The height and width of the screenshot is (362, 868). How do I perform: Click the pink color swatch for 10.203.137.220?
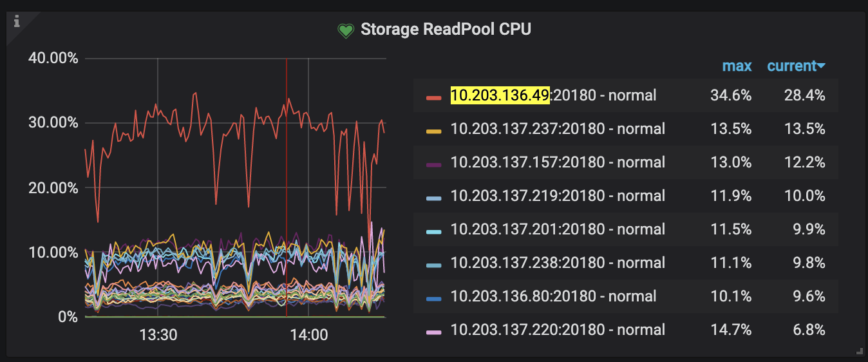click(x=433, y=332)
